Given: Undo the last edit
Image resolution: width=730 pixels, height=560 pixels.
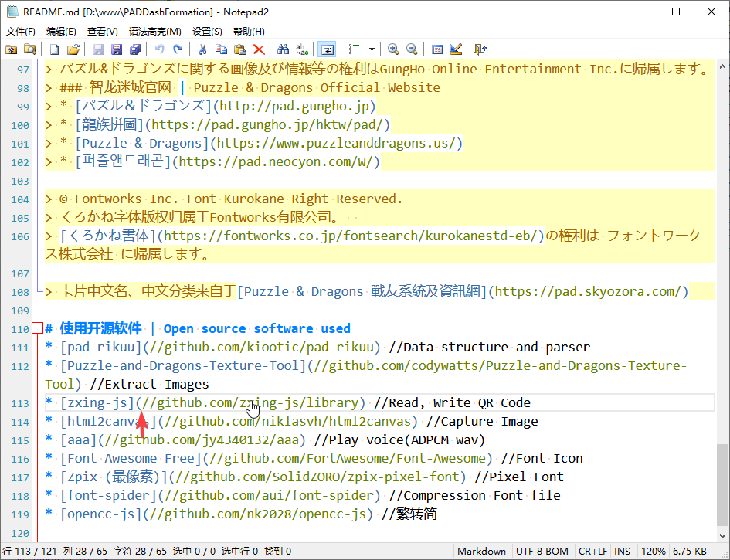Looking at the screenshot, I should [160, 49].
